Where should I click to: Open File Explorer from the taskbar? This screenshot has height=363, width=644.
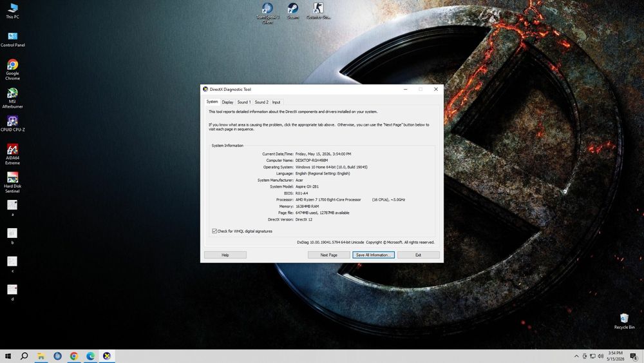tap(41, 356)
